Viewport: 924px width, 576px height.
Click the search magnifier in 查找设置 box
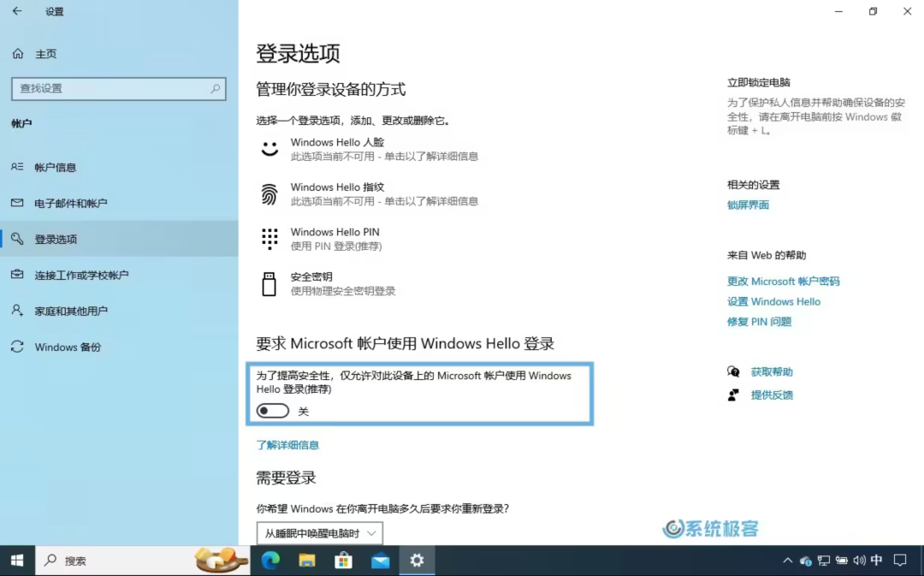click(215, 88)
